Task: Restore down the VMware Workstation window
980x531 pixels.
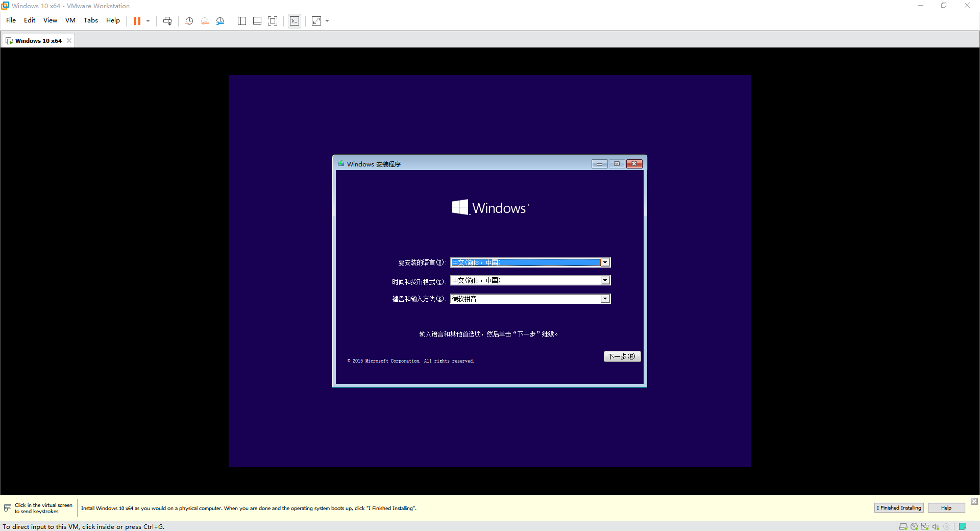Action: [944, 6]
